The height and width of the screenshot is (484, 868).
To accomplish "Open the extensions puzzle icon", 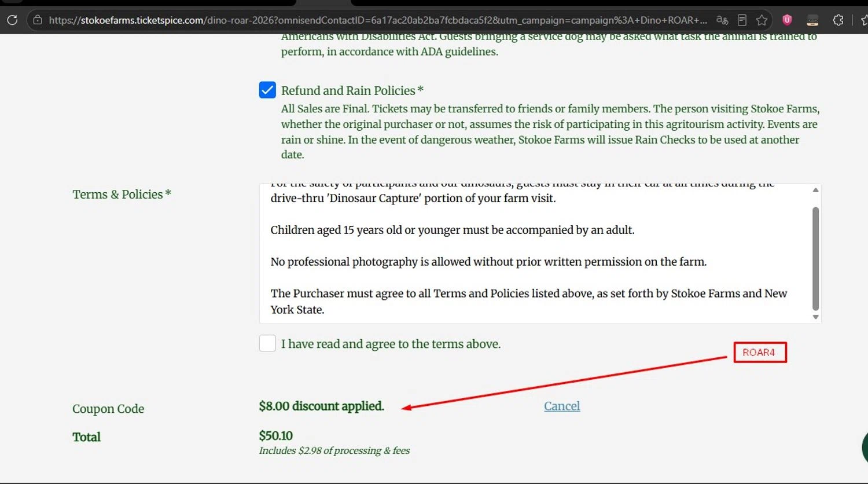I will 838,20.
